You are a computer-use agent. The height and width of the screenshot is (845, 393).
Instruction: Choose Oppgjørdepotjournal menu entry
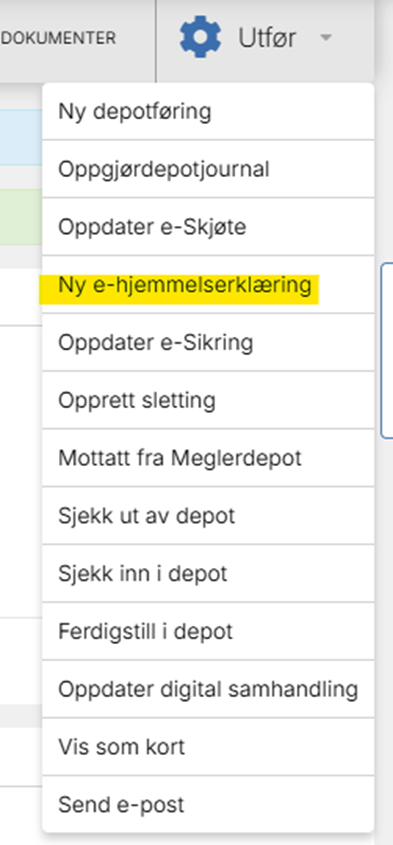208,169
